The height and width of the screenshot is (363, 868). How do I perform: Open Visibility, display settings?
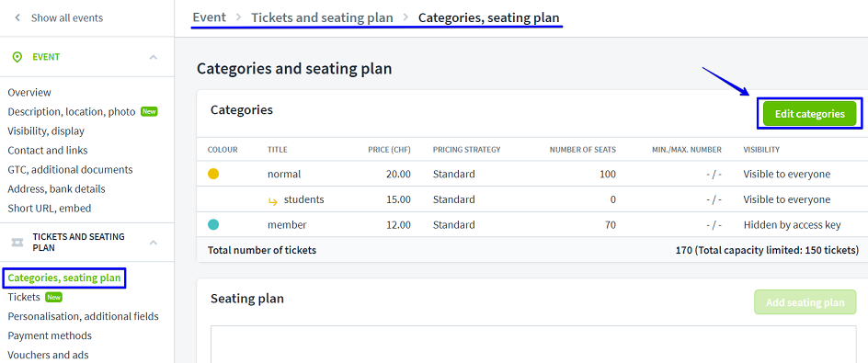click(x=46, y=131)
